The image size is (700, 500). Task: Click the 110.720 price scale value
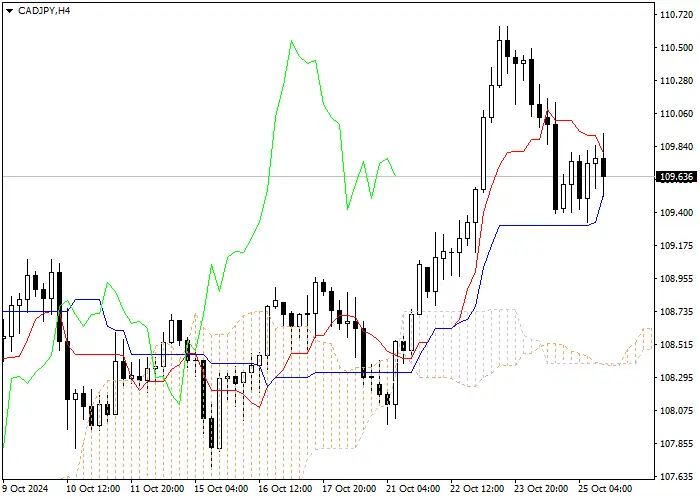tap(676, 15)
